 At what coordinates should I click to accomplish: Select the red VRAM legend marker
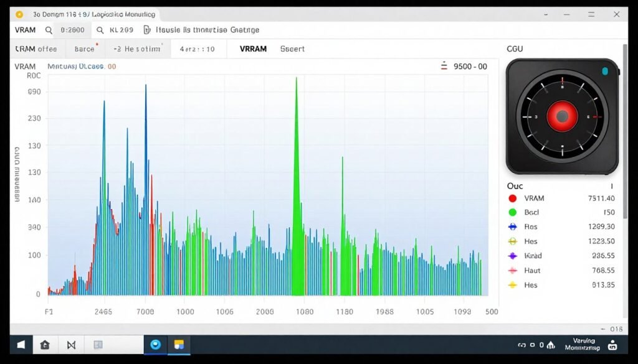click(513, 198)
